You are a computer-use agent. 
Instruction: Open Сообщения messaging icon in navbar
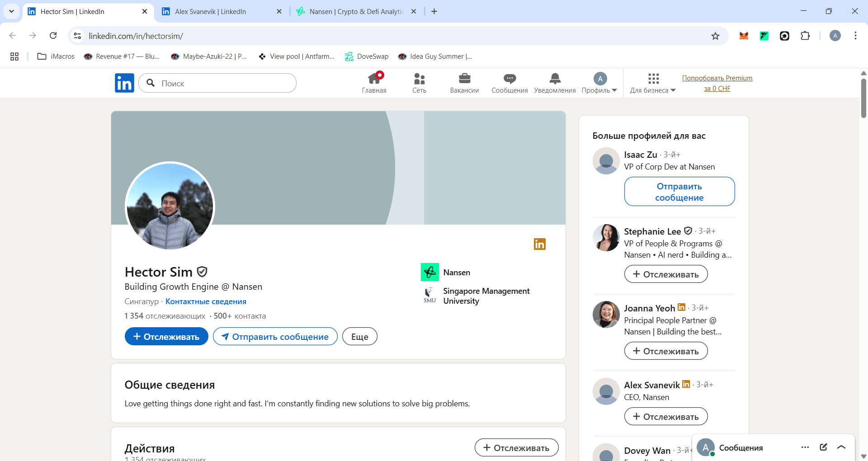509,83
